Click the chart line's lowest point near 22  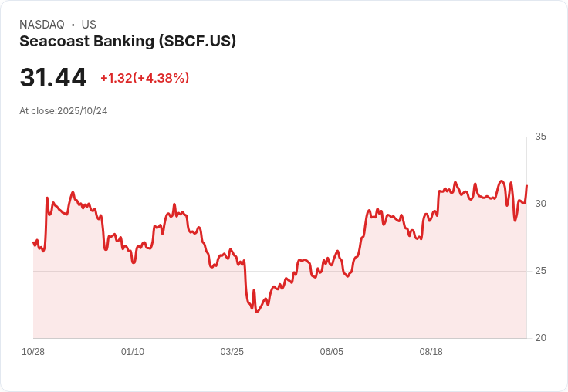tap(256, 311)
